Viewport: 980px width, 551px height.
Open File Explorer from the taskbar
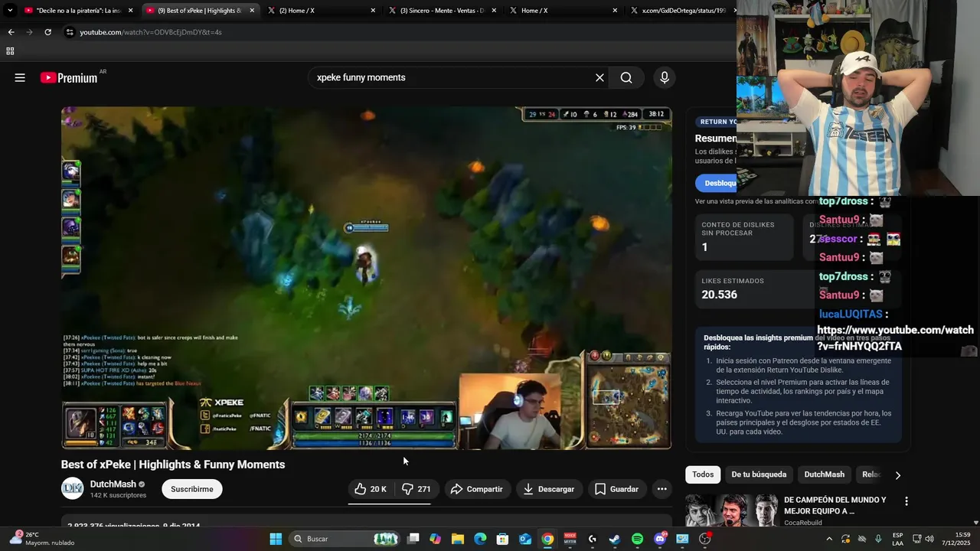(x=458, y=539)
